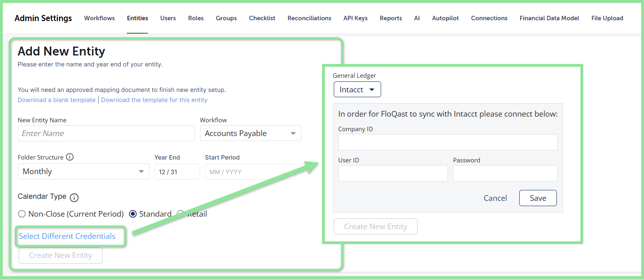Click Download a blank template link
Screen dimensions: 644x279
tap(57, 100)
